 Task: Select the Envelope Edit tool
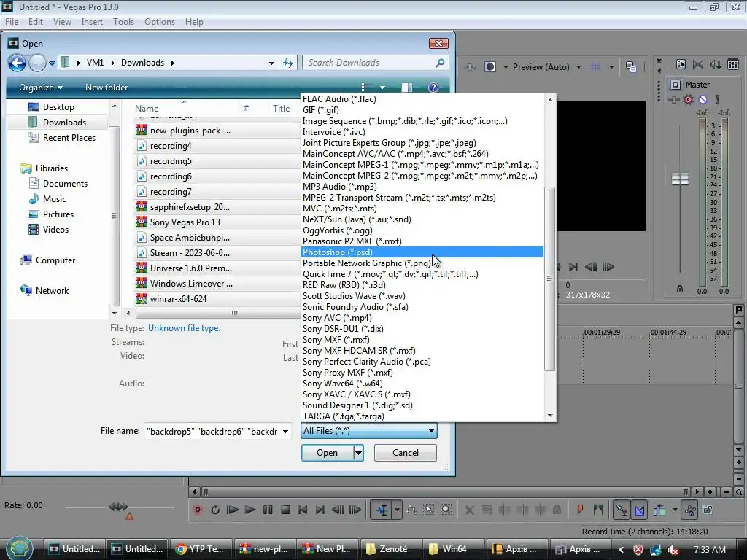click(411, 510)
